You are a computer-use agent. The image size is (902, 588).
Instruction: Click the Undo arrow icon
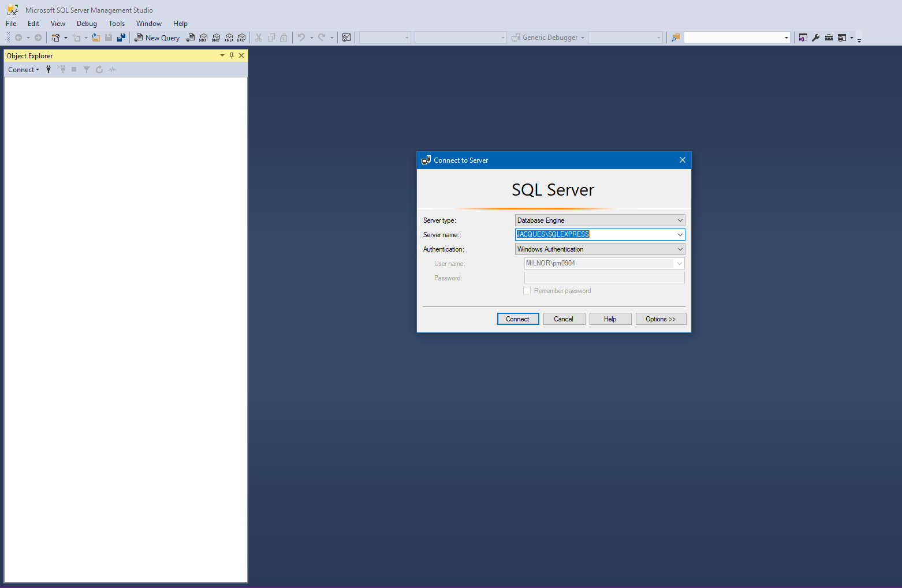[301, 38]
